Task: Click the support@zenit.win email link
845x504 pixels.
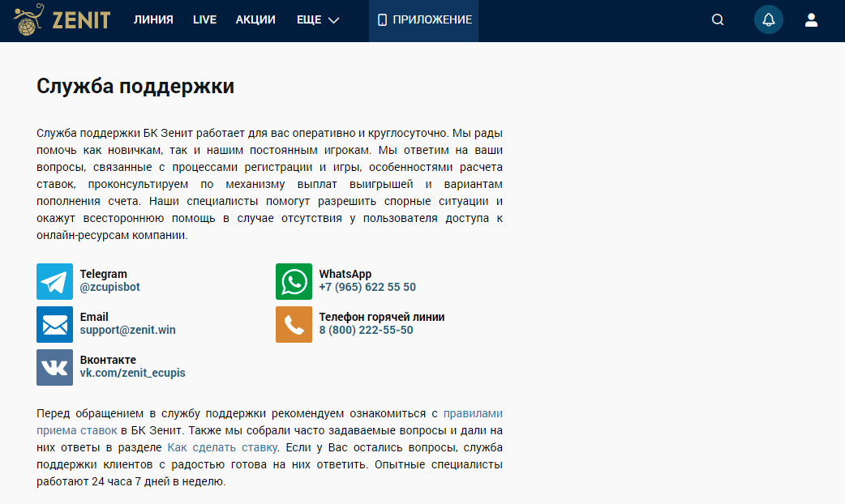Action: click(x=127, y=330)
